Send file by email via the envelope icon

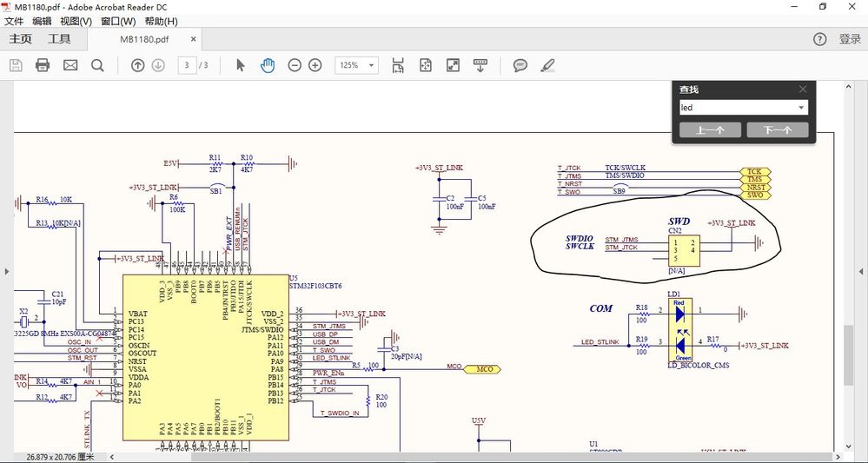pyautogui.click(x=70, y=65)
